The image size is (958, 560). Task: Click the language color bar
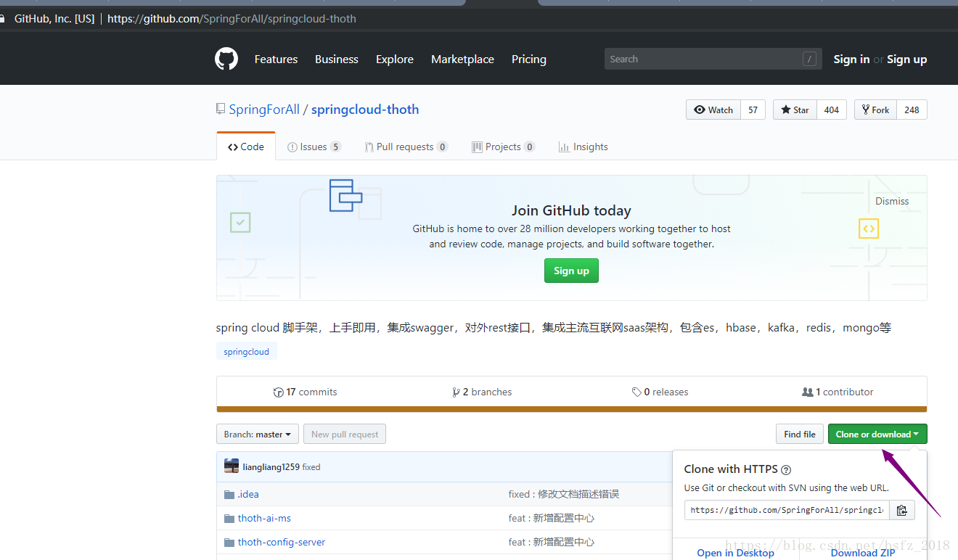click(571, 409)
